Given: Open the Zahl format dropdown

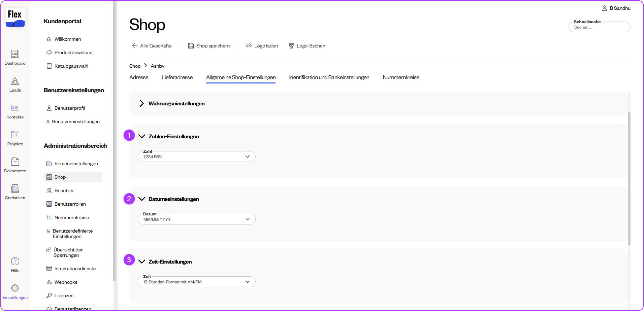Looking at the screenshot, I should point(196,157).
